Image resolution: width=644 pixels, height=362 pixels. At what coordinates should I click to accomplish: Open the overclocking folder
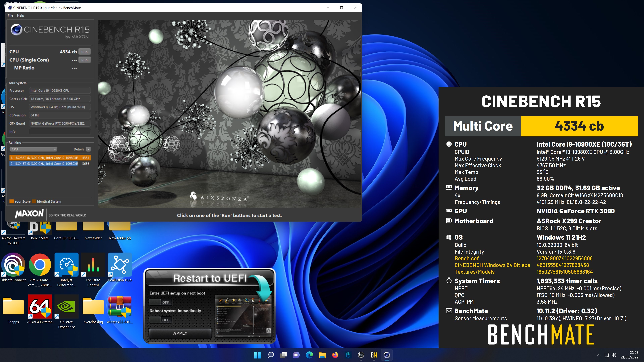(x=93, y=309)
